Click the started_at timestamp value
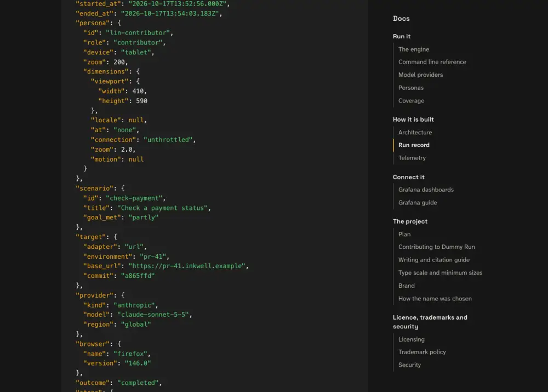548x392 pixels. pos(177,4)
